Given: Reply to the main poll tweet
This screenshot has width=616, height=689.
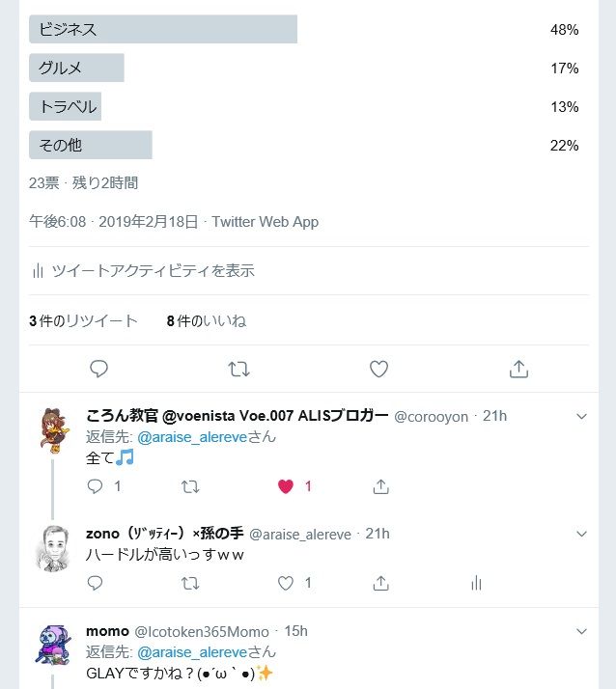Looking at the screenshot, I should (98, 369).
